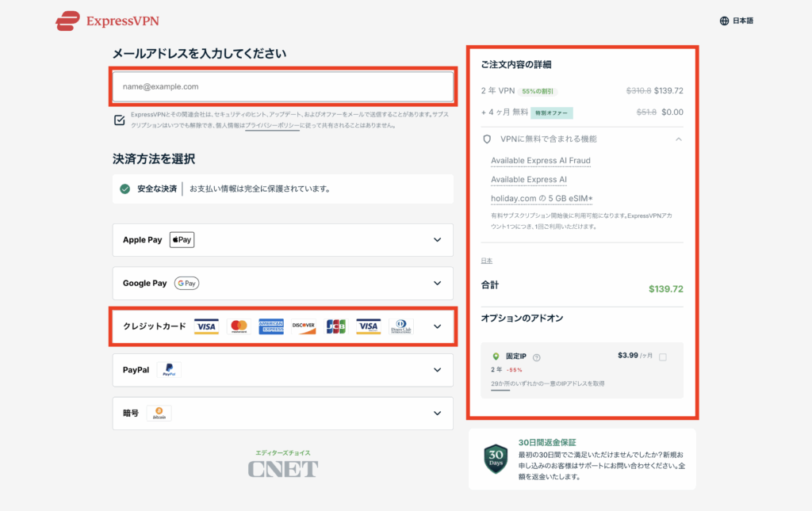Click the second VISA card icon
This screenshot has height=511, width=812.
[368, 326]
